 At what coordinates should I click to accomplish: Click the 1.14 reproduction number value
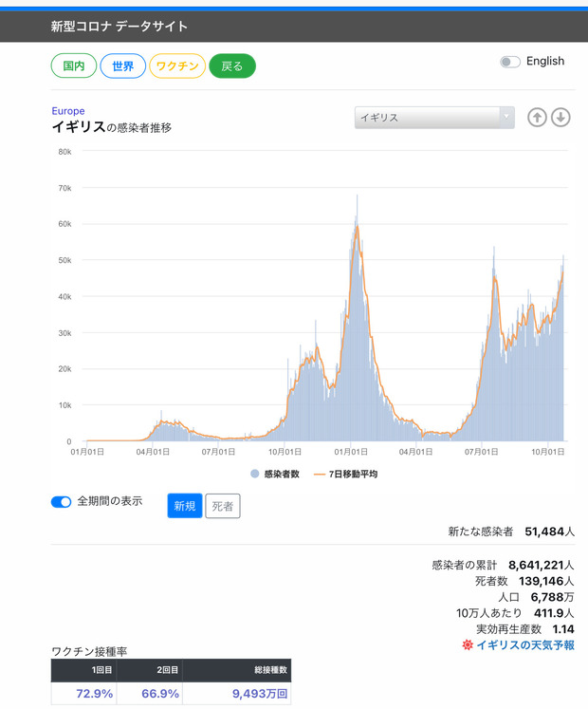[x=563, y=629]
